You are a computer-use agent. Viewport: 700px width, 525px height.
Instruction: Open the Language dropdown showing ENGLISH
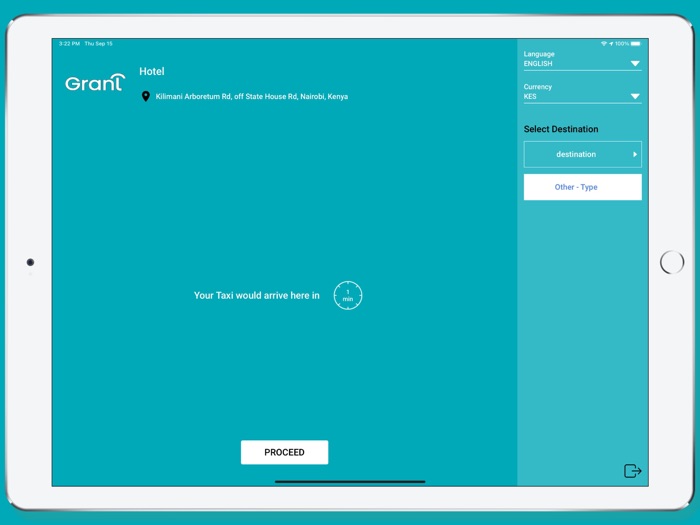click(x=583, y=63)
